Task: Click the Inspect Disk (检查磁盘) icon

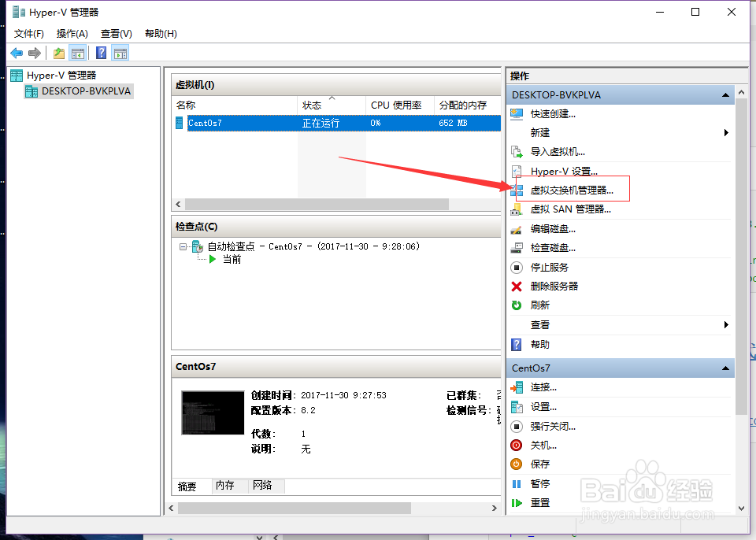Action: coord(517,248)
